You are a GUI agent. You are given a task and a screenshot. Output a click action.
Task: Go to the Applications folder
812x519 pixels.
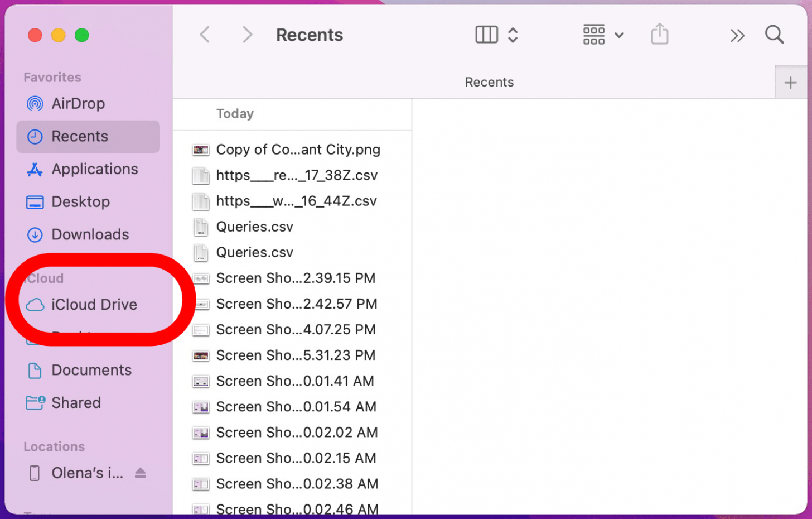point(94,169)
